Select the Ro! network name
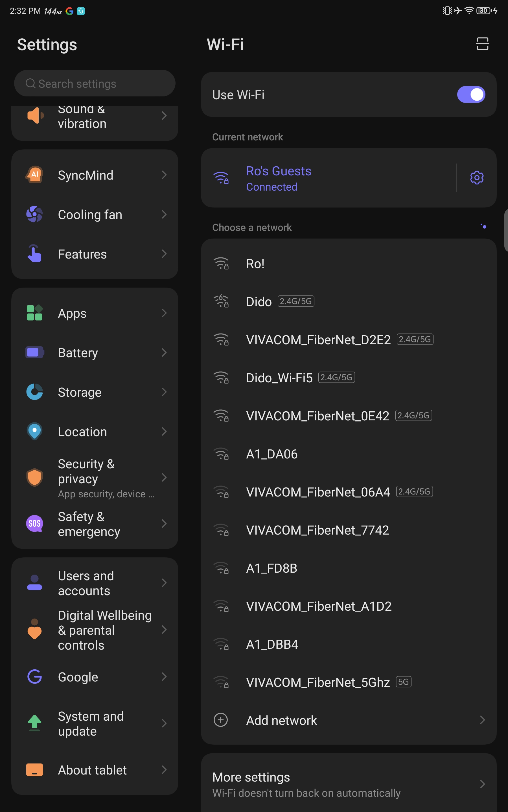This screenshot has height=812, width=508. [255, 264]
